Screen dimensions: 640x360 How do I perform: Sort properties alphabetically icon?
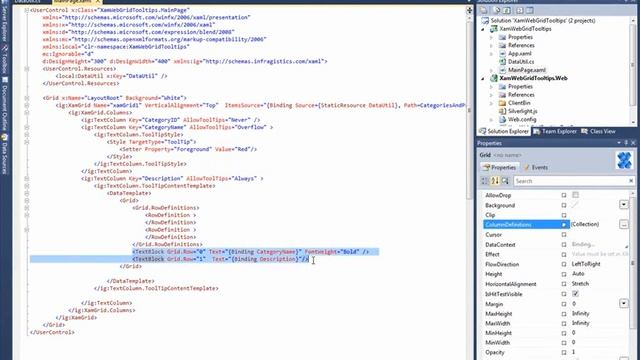tap(495, 181)
